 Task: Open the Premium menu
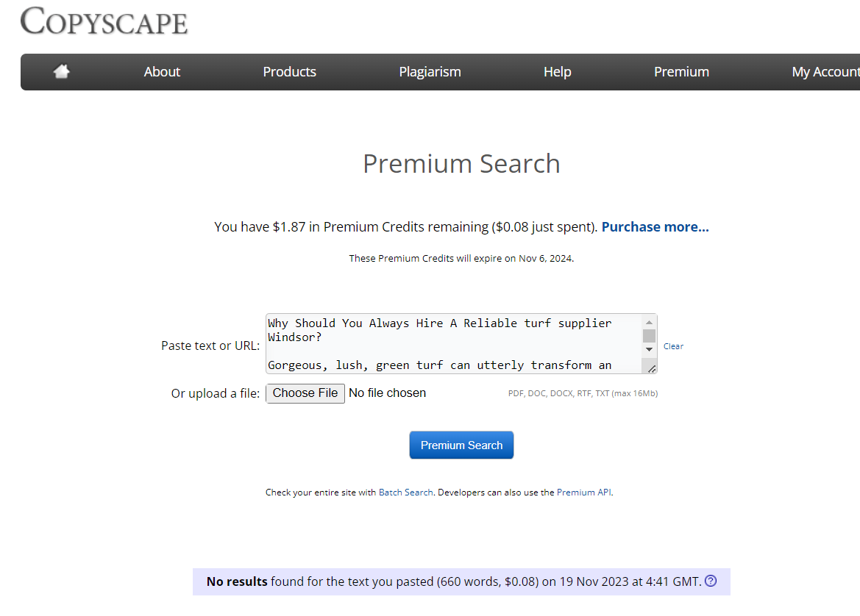681,72
